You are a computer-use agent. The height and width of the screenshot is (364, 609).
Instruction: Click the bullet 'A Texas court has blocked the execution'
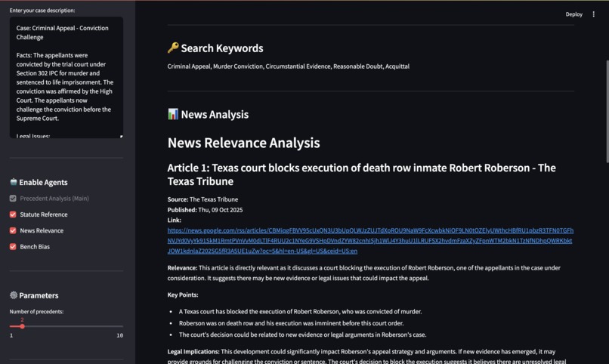[300, 312]
